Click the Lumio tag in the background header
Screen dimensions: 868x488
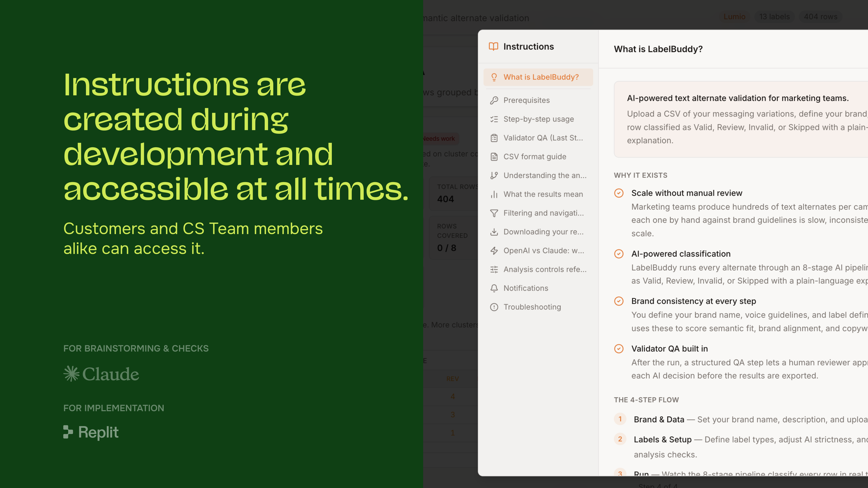coord(734,16)
